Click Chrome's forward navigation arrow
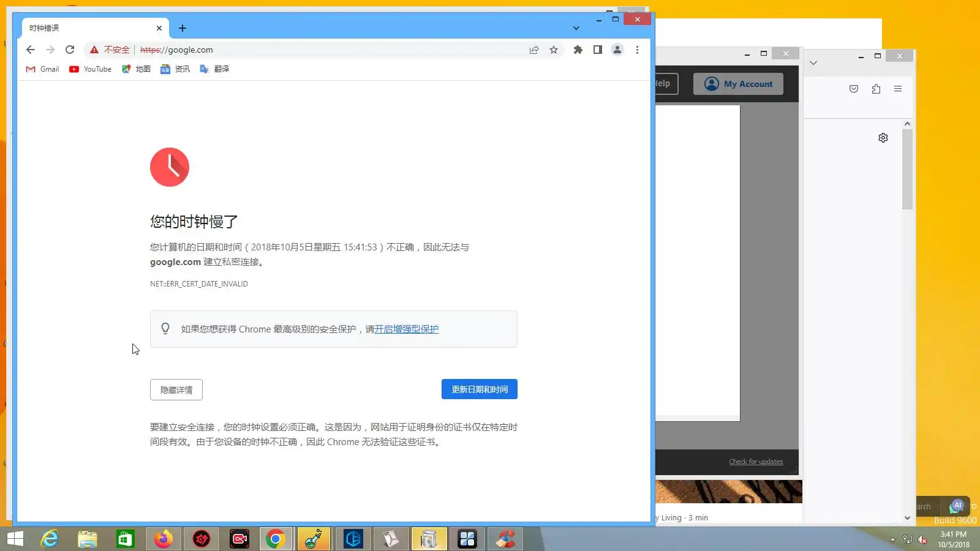 click(50, 50)
